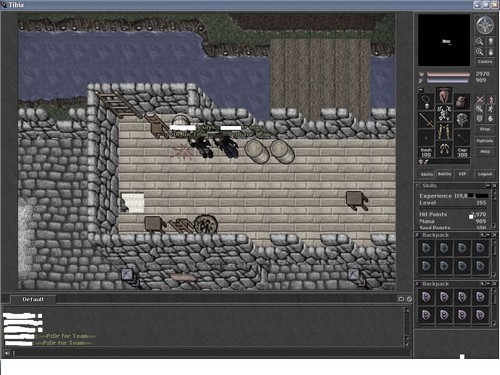The height and width of the screenshot is (375, 500).
Task: Click the Logout button
Action: [x=485, y=174]
